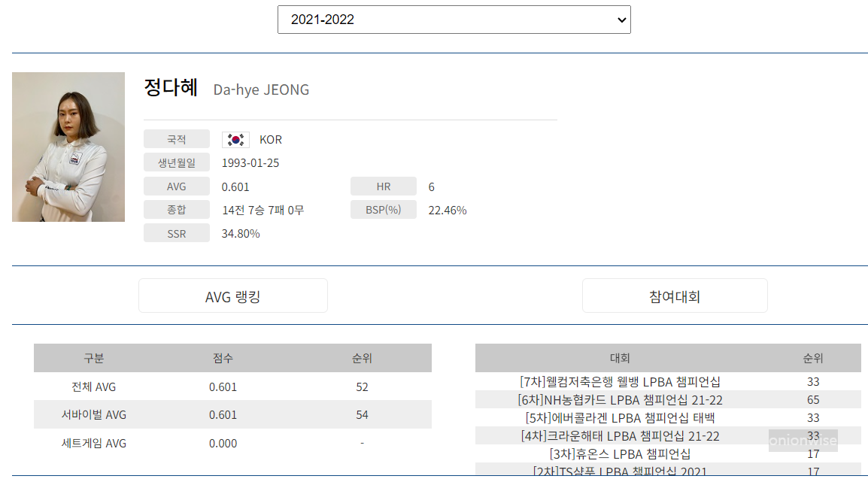Image resolution: width=868 pixels, height=482 pixels.
Task: Click the player name 정다혜
Action: tap(170, 88)
